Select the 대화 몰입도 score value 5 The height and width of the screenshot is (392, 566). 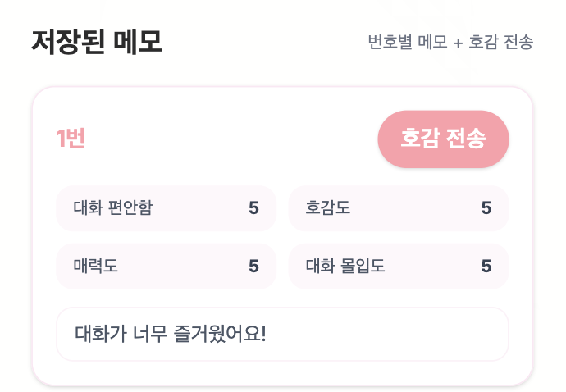tap(486, 267)
